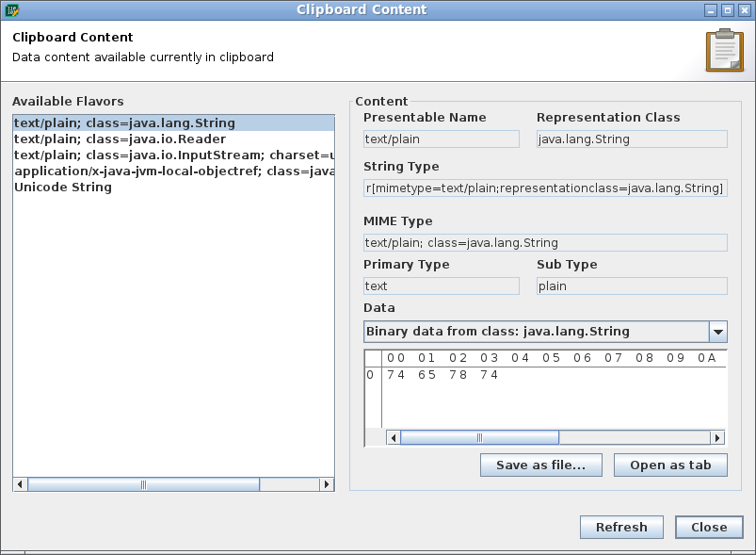756x555 pixels.
Task: Select the java.io.InputStream flavor entry
Action: [141, 155]
